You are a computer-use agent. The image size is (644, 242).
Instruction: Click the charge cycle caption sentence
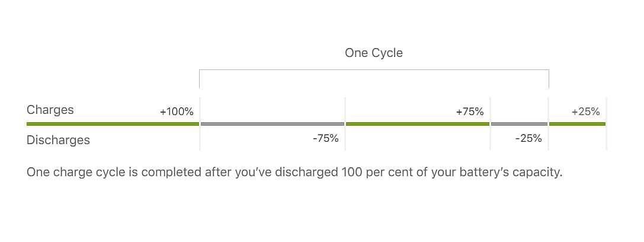294,173
